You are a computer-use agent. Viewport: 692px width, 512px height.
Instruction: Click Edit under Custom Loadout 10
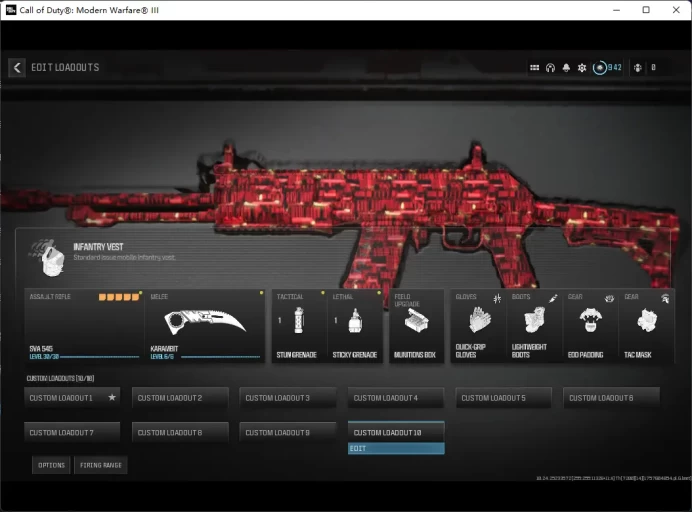[396, 448]
